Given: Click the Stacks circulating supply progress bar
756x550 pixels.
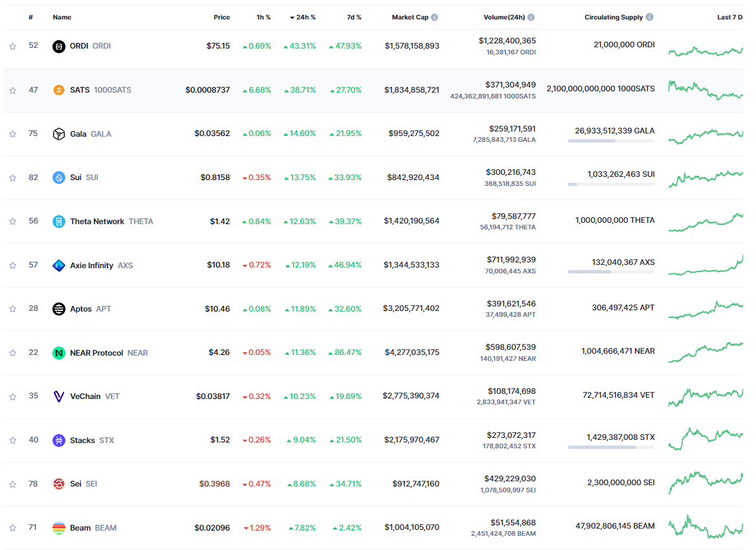Looking at the screenshot, I should [x=611, y=447].
